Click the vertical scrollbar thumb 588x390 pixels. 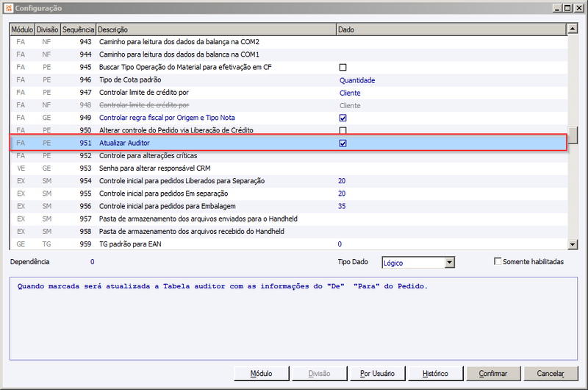tap(573, 135)
